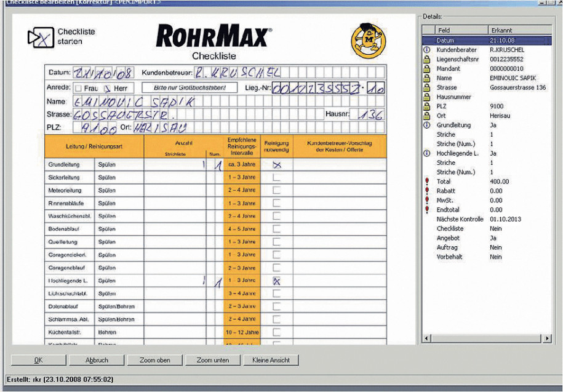Viewport: 563px width, 392px height.
Task: Click the handwritten Hausnr field on the form
Action: point(367,114)
